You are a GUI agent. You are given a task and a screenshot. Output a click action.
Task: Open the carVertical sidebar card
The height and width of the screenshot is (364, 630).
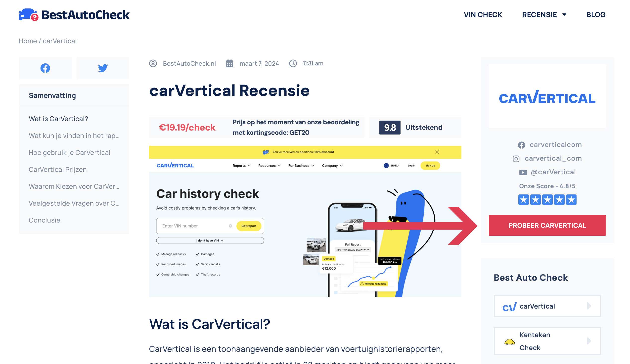point(547,306)
